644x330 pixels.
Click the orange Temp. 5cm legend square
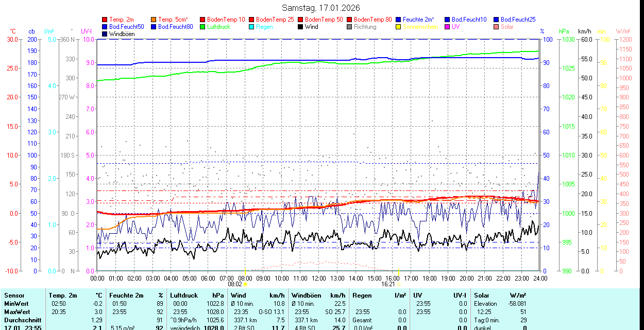tap(154, 20)
